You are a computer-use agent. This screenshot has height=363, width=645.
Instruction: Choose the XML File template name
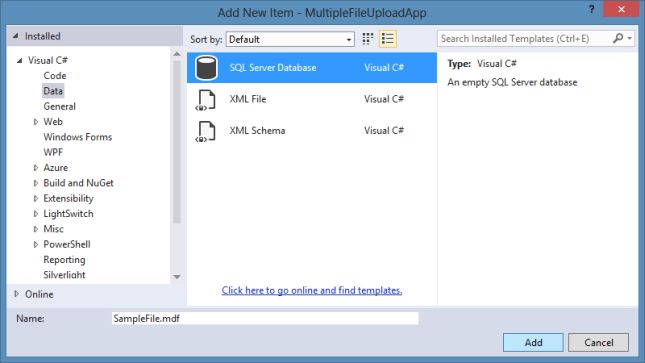(248, 99)
